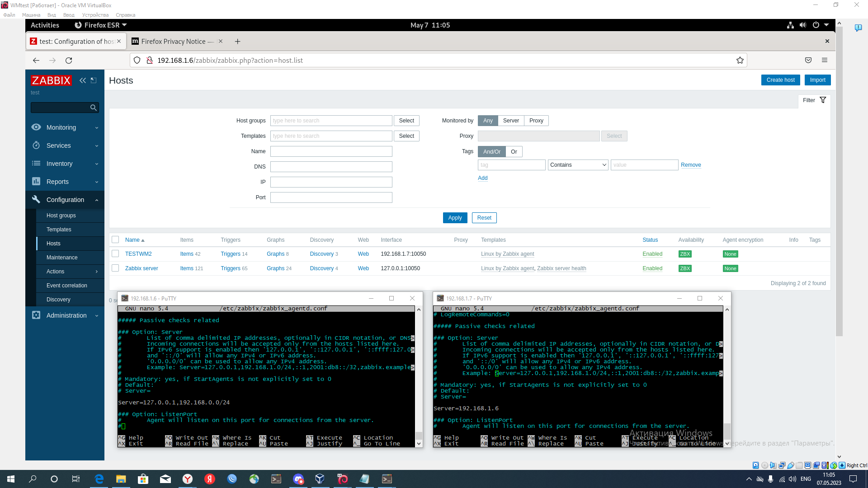Check the checkbox next to TESTWM2
This screenshot has width=868, height=488.
coord(115,253)
